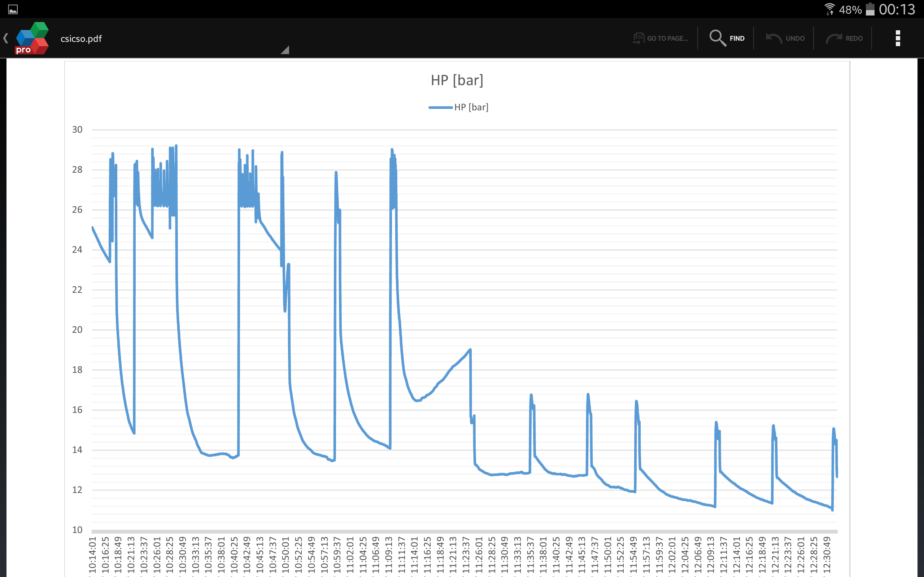The height and width of the screenshot is (577, 924).
Task: Tap the Wi-Fi status icon
Action: point(829,9)
